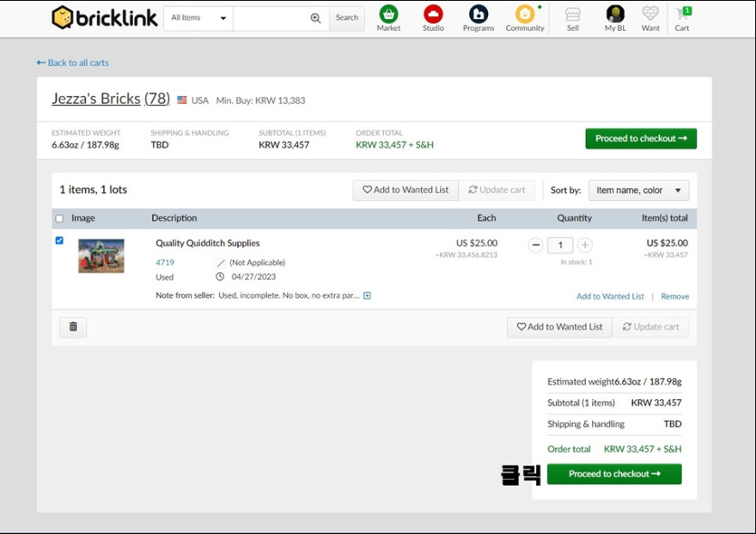Click the Quidditch set thumbnail image
This screenshot has height=534, width=756.
(x=101, y=256)
